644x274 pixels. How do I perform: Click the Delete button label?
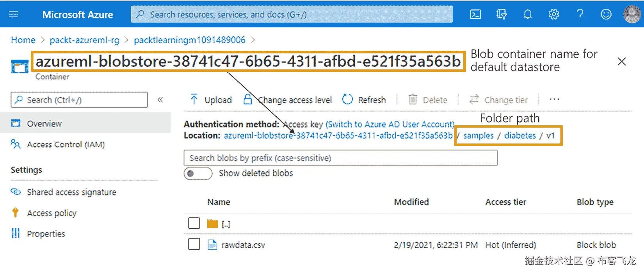[435, 100]
